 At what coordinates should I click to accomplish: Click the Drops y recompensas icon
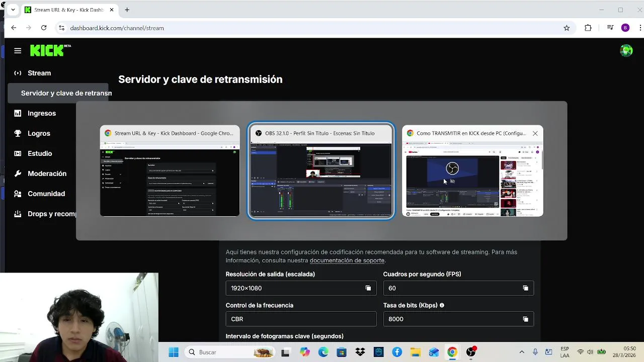(18, 214)
